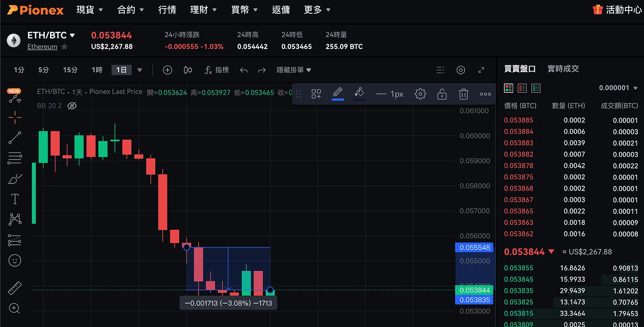Click bid price 0.053855 row
This screenshot has width=644, height=327.
click(x=571, y=268)
